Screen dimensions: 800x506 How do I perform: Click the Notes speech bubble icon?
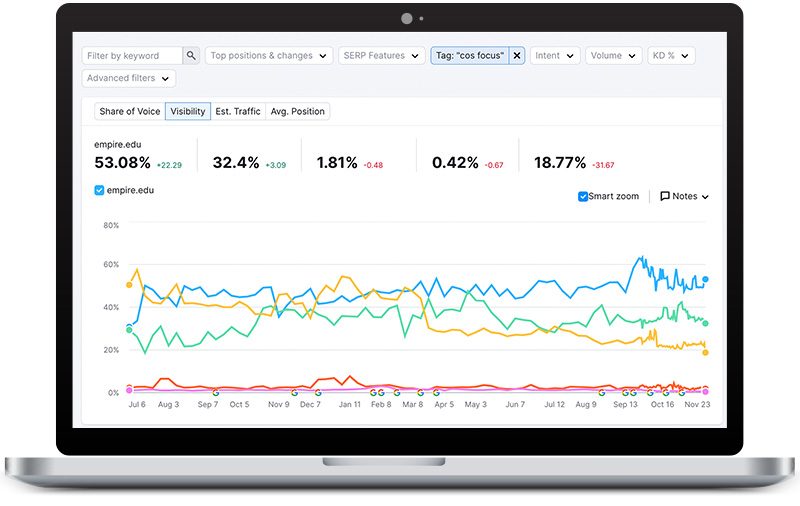pos(665,197)
